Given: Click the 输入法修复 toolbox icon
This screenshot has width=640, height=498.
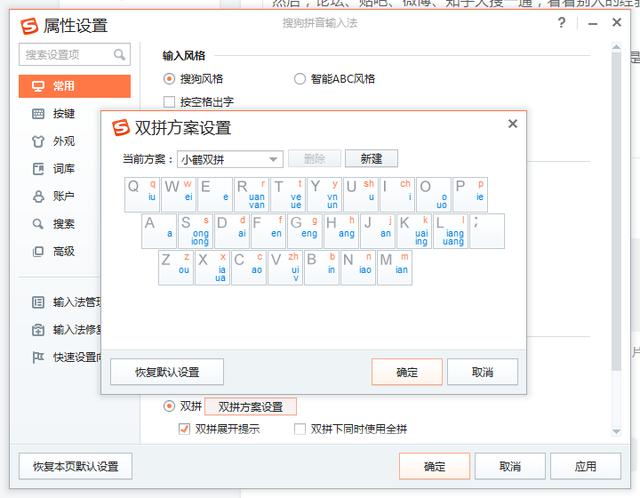Looking at the screenshot, I should tap(38, 330).
